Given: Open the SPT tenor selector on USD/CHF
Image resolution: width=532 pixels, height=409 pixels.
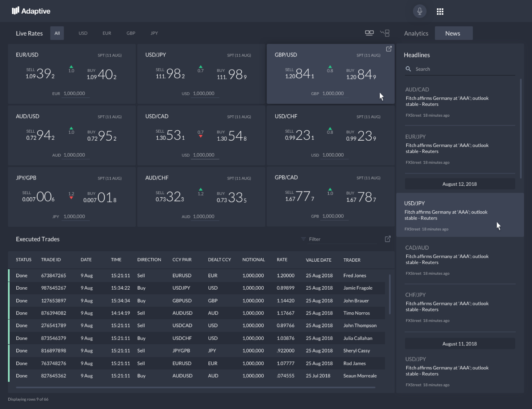Looking at the screenshot, I should click(x=368, y=117).
